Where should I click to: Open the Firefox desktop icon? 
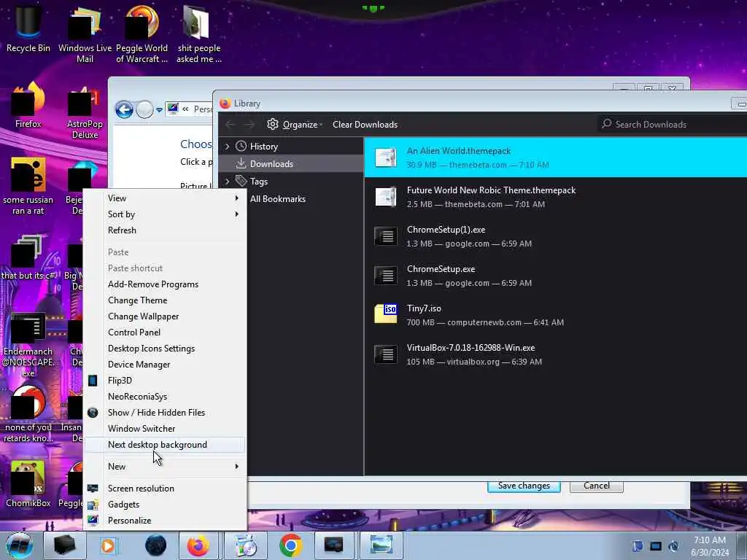click(x=28, y=105)
